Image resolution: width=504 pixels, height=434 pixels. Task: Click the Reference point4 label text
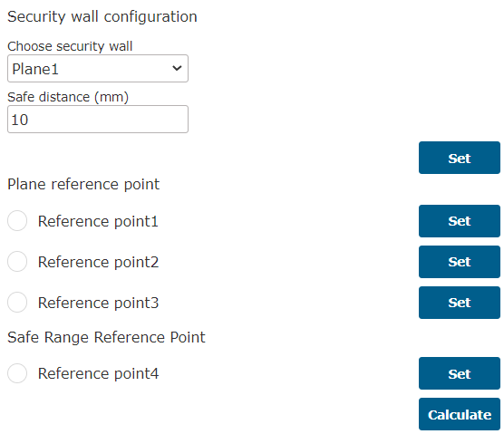point(99,373)
